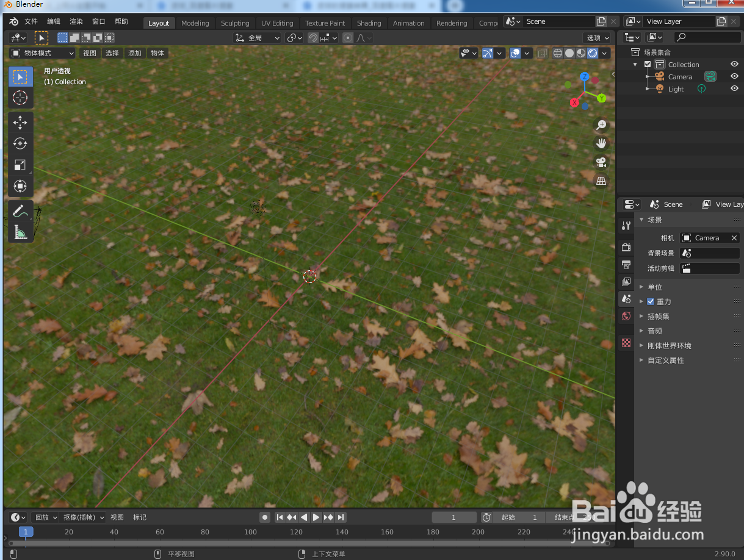Switch to the Shading workspace tab
This screenshot has height=560, width=744.
pyautogui.click(x=369, y=23)
